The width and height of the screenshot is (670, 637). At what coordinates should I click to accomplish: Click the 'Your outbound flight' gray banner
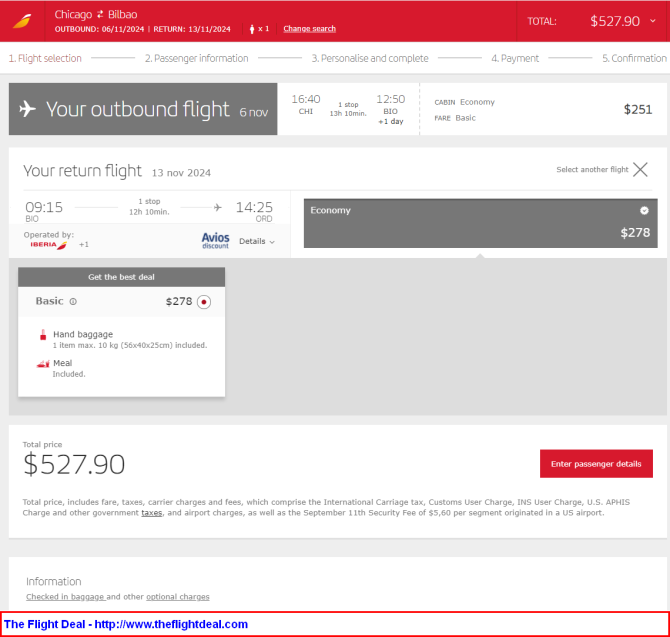point(143,109)
